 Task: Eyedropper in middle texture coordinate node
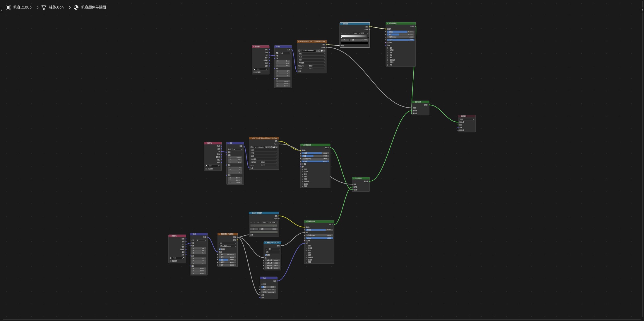[219, 166]
